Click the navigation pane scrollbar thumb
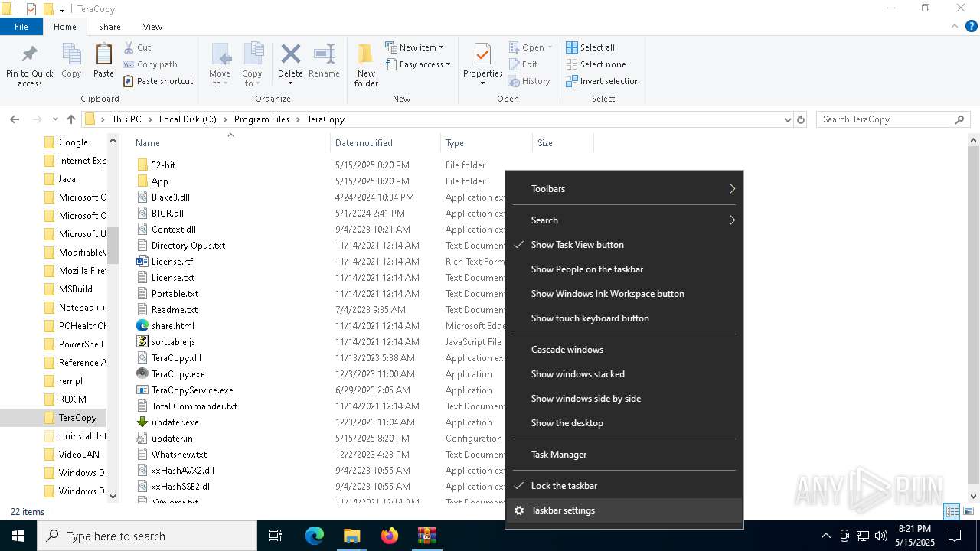This screenshot has height=551, width=980. click(113, 246)
